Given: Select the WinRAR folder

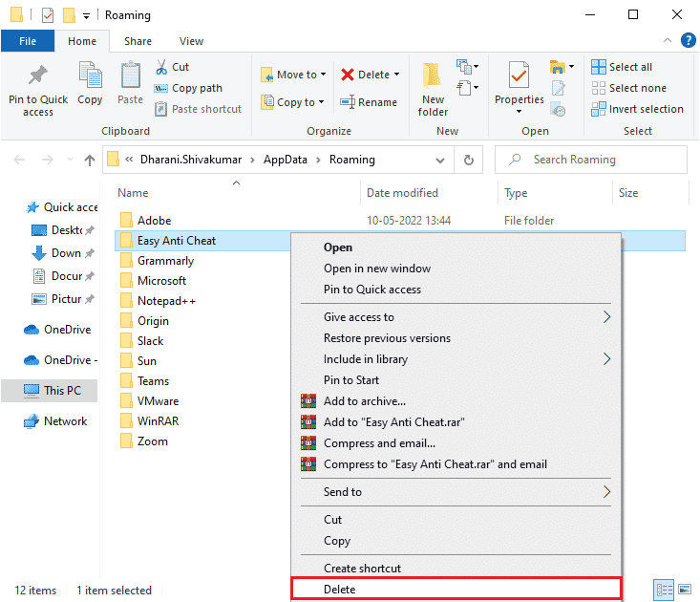Looking at the screenshot, I should [x=150, y=421].
